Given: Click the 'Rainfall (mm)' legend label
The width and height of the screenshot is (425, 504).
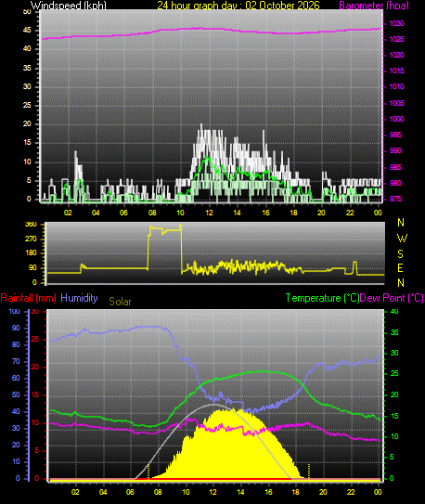Looking at the screenshot, I should 28,298.
